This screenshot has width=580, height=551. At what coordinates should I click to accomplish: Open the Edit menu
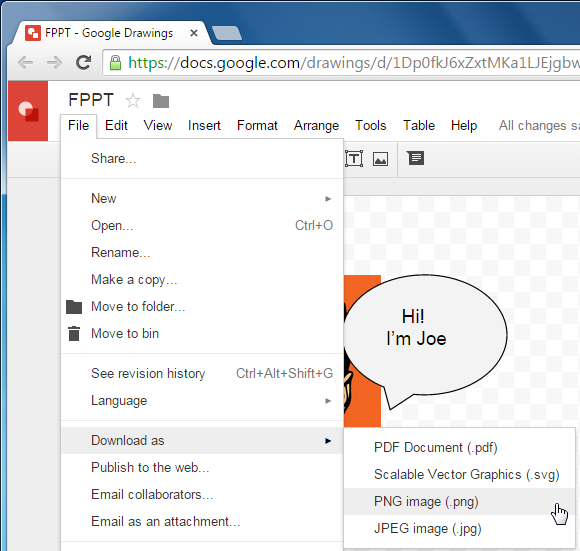(116, 126)
